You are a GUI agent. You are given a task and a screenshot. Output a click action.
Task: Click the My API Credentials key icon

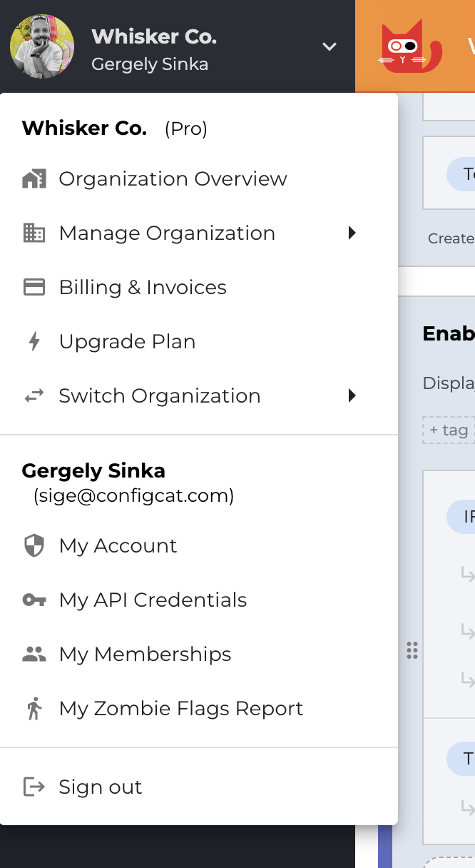click(34, 600)
